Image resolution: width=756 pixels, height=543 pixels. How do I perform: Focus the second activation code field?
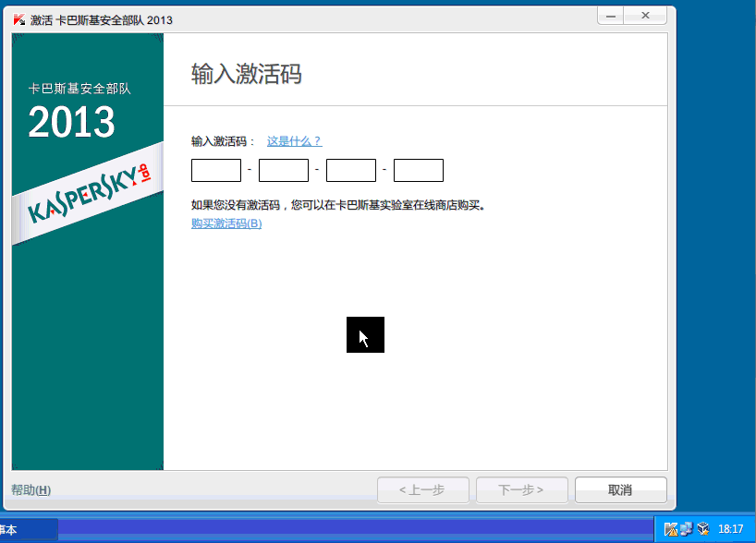(284, 171)
